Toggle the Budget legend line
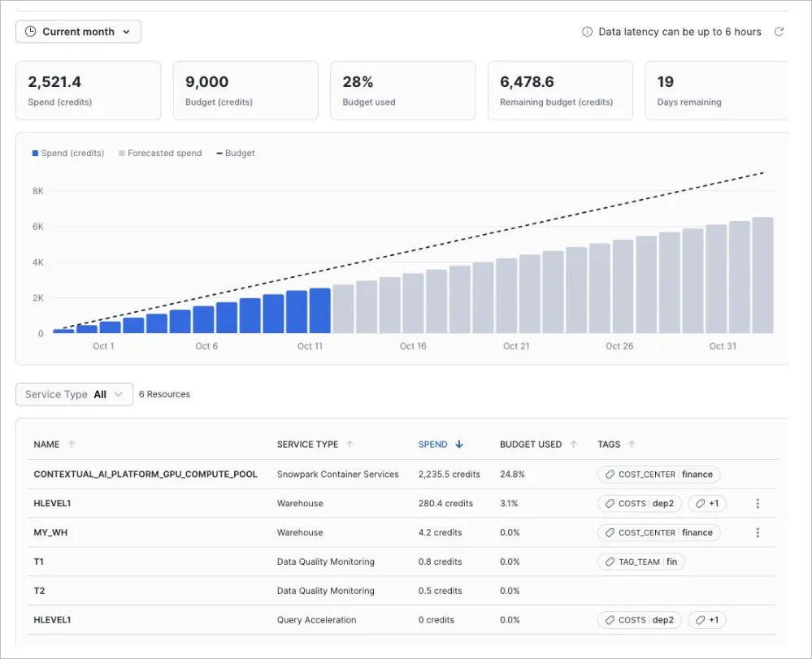Viewport: 812px width, 659px height. 234,153
